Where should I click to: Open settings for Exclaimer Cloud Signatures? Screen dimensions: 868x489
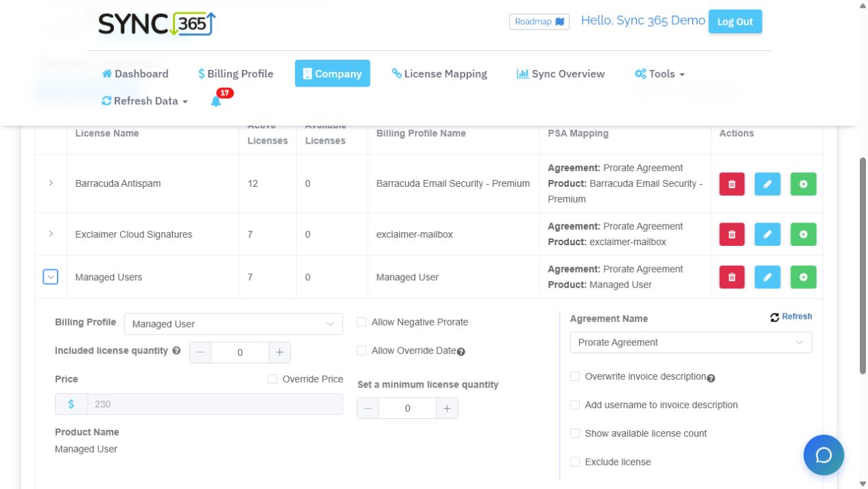coord(804,234)
